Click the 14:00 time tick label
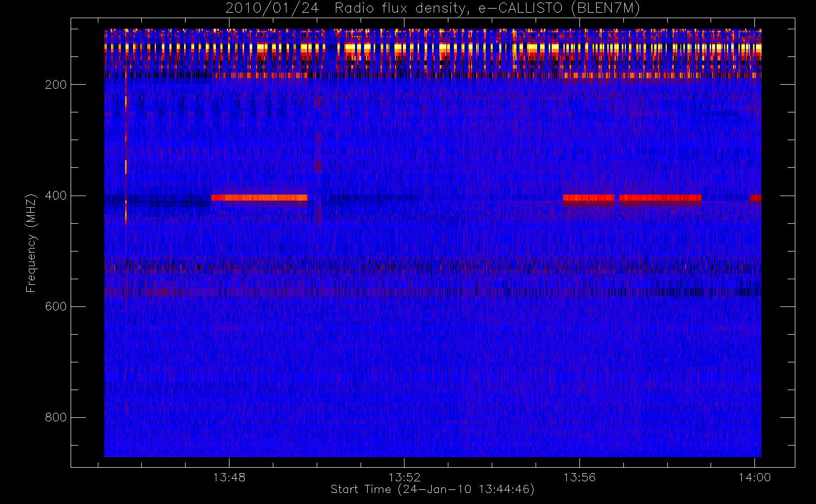The height and width of the screenshot is (504, 816). pos(754,477)
